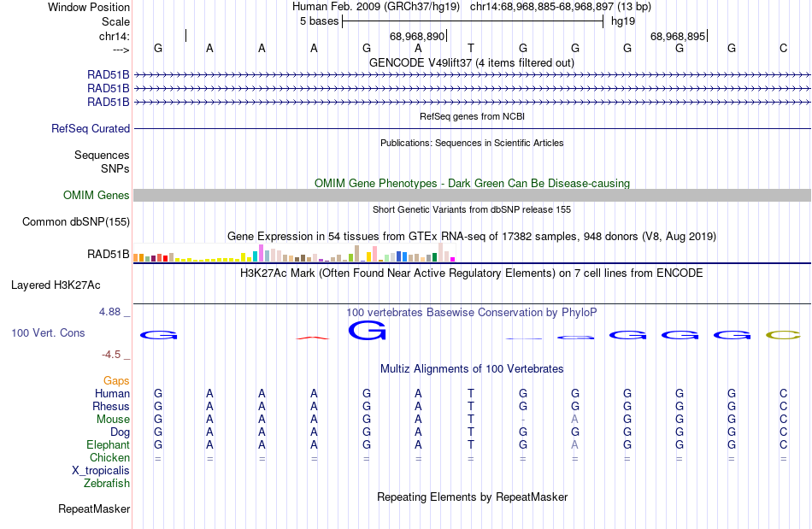Click the 68,968,890 coordinate marker

click(x=417, y=36)
